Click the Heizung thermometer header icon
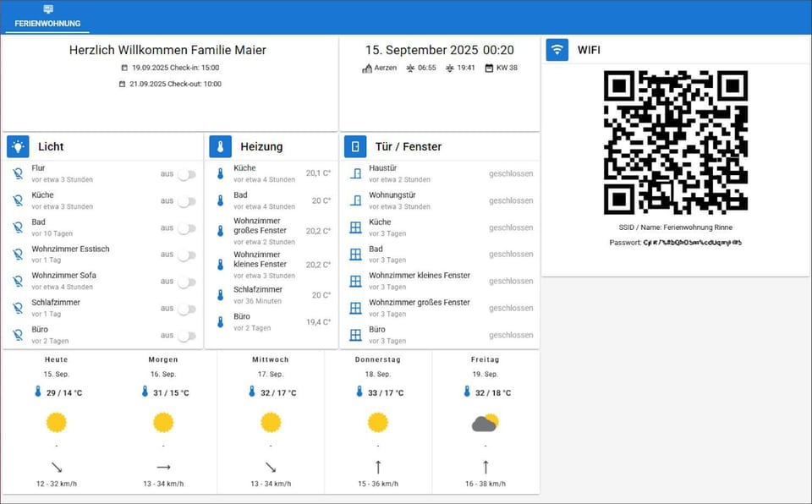The image size is (812, 504). pyautogui.click(x=220, y=146)
